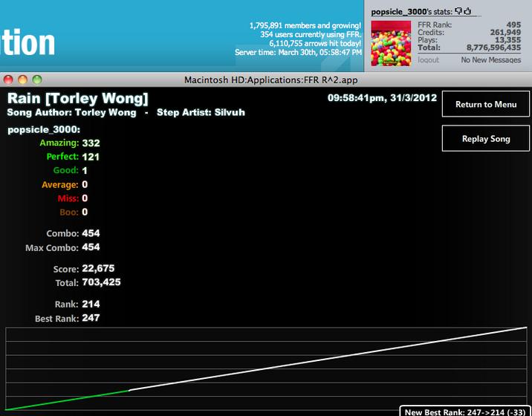
Task: Click the Replay Song button
Action: (486, 138)
